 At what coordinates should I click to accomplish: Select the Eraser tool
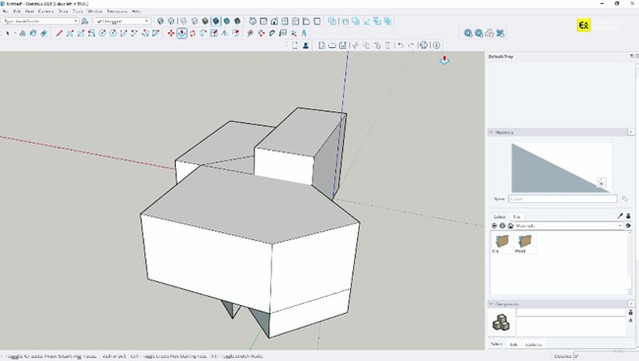tap(44, 33)
